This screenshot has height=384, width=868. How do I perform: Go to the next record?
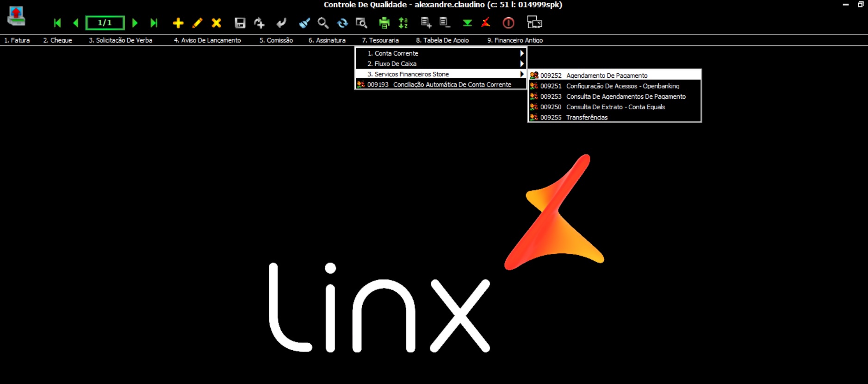(x=135, y=23)
